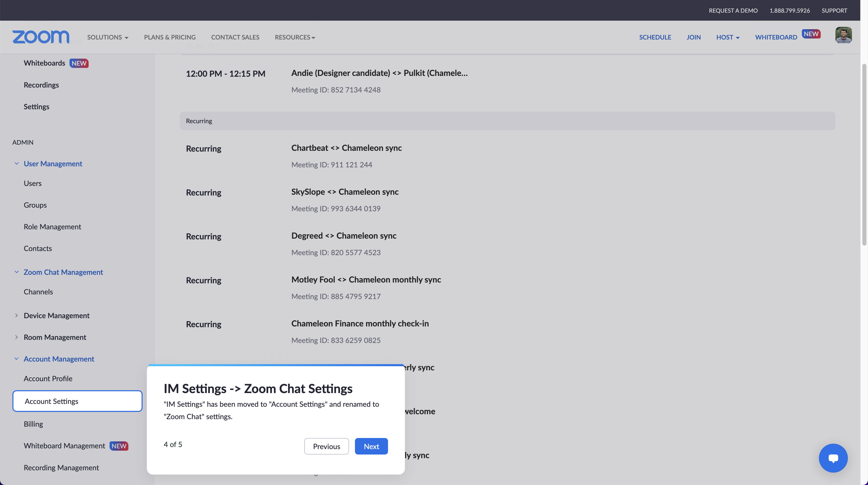The image size is (868, 485).
Task: Click Join in top navigation
Action: pyautogui.click(x=693, y=37)
